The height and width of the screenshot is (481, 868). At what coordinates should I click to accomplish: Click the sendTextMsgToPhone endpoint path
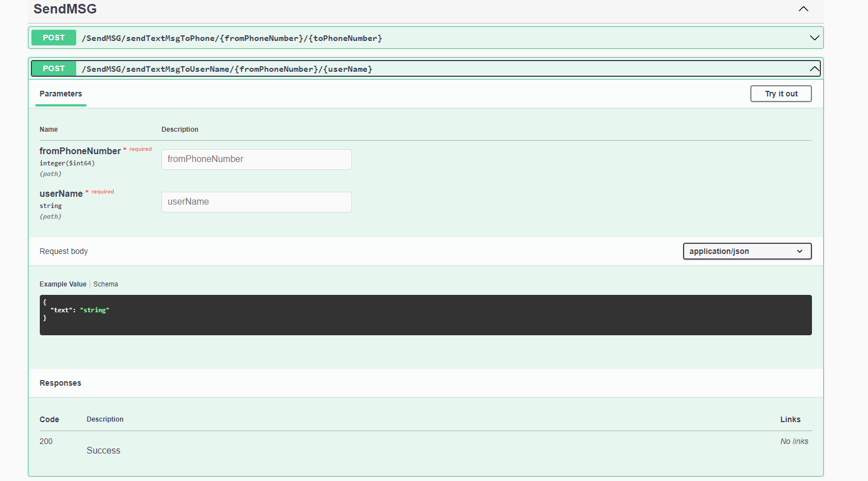click(232, 38)
